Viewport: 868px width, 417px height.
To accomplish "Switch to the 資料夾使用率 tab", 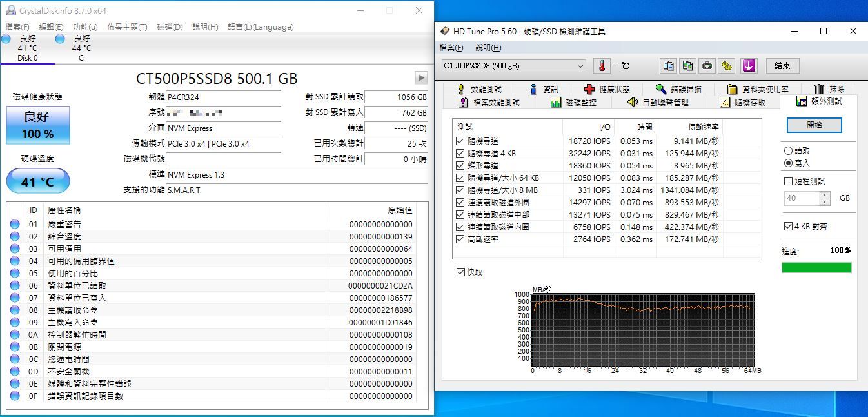I will tap(758, 89).
